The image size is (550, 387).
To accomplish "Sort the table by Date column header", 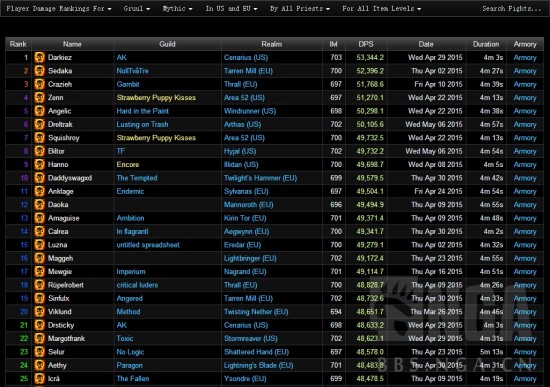I will pyautogui.click(x=426, y=44).
